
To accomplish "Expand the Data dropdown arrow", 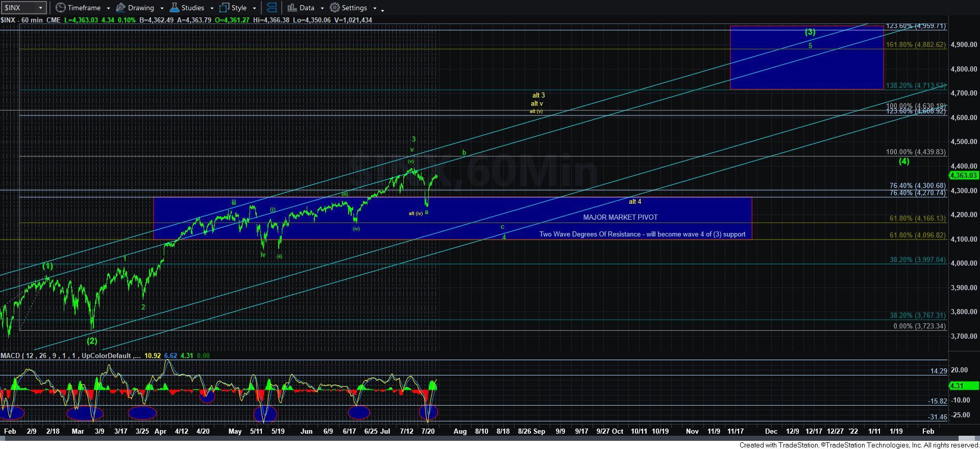I will pyautogui.click(x=322, y=8).
